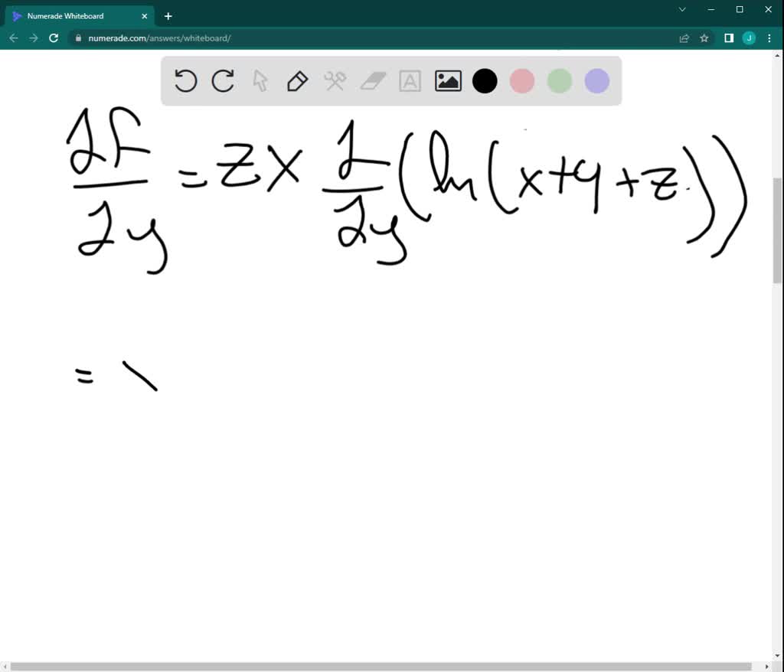Screen dimensions: 784x672
Task: Select the Pen drawing tool
Action: pyautogui.click(x=297, y=80)
